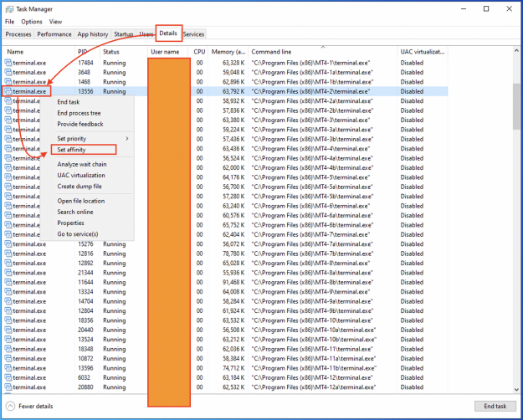Viewport: 523px width, 420px height.
Task: Click the End task button at bottom right
Action: 495,406
